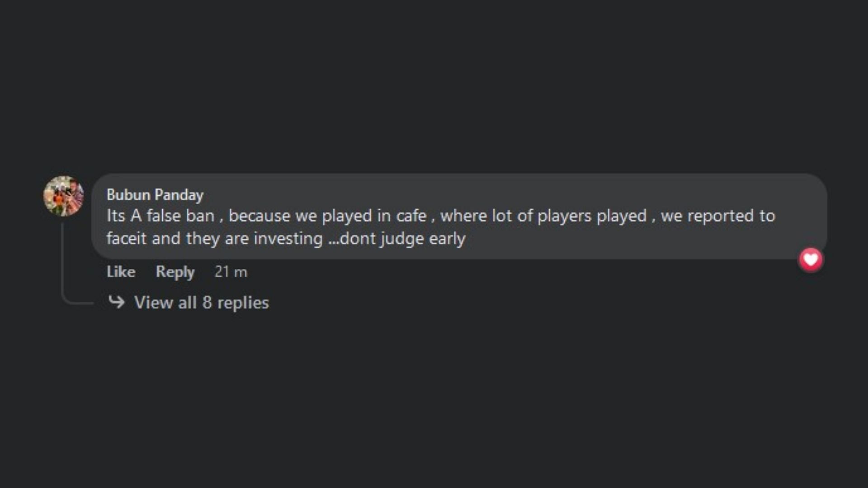This screenshot has height=488, width=868.
Task: Click the word "replies" under the comment
Action: click(243, 303)
